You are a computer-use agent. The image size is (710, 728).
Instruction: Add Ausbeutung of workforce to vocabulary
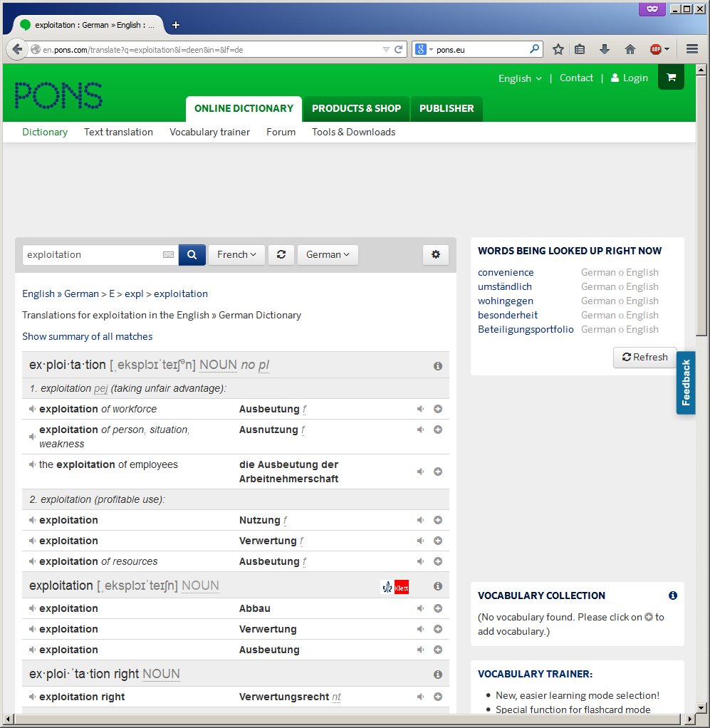pos(437,409)
